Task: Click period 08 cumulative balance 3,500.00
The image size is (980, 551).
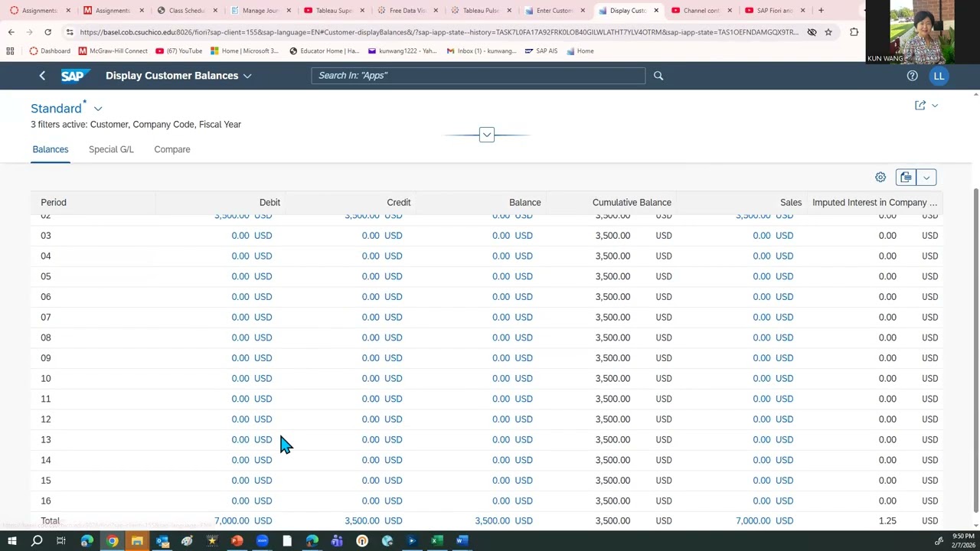Action: pos(612,337)
